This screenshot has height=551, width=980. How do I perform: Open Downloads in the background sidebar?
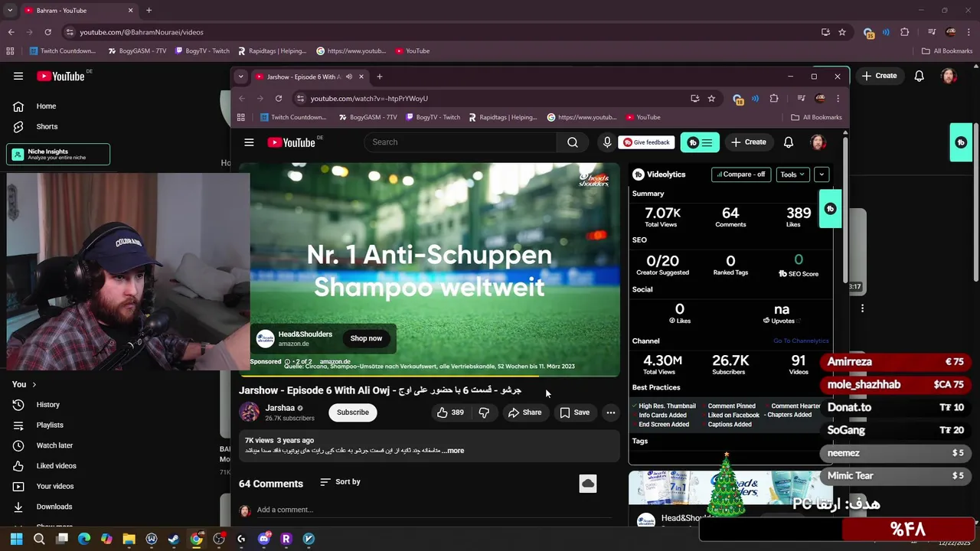[x=54, y=507]
